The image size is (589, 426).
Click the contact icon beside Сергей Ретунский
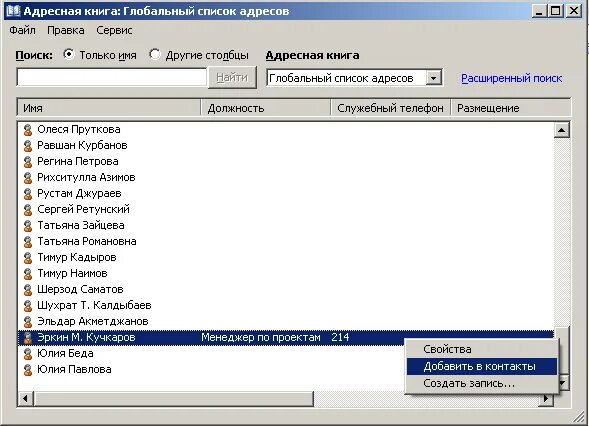point(27,210)
